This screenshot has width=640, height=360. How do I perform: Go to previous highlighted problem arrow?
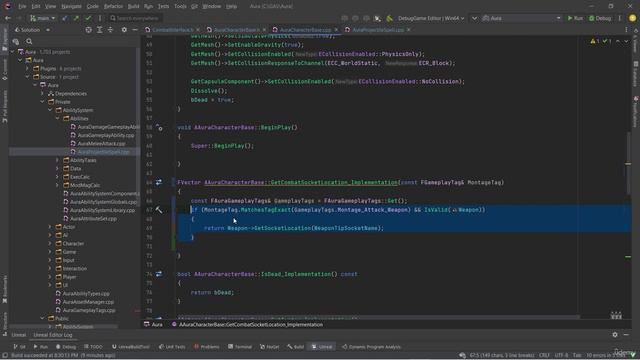[x=618, y=41]
